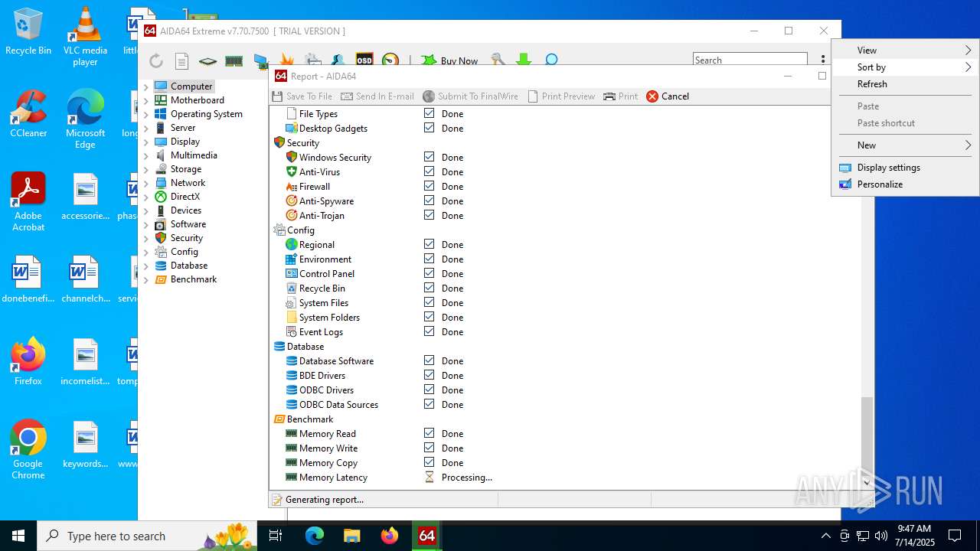Open File Explorer from the taskbar
Image resolution: width=980 pixels, height=551 pixels.
[352, 536]
